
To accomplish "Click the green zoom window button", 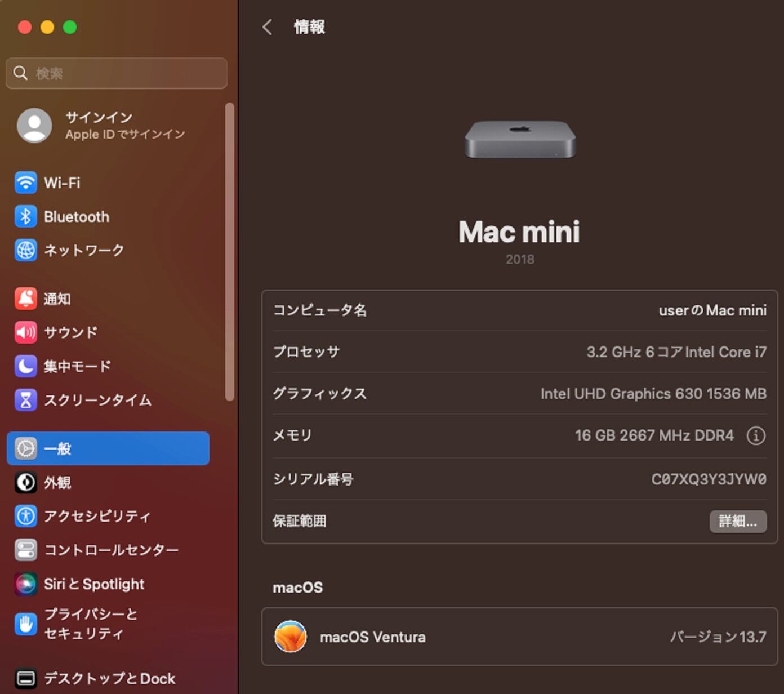I will [x=70, y=26].
